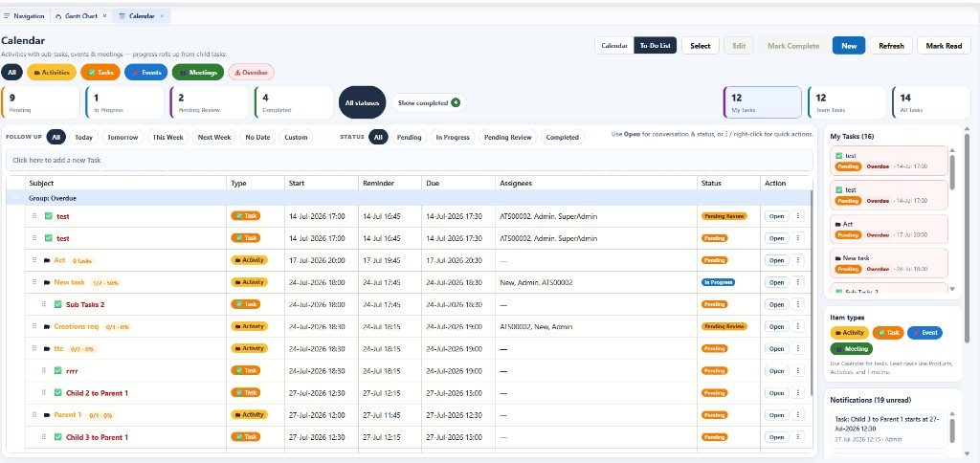Set follow-up filter to Today
The width and height of the screenshot is (980, 463).
[84, 137]
